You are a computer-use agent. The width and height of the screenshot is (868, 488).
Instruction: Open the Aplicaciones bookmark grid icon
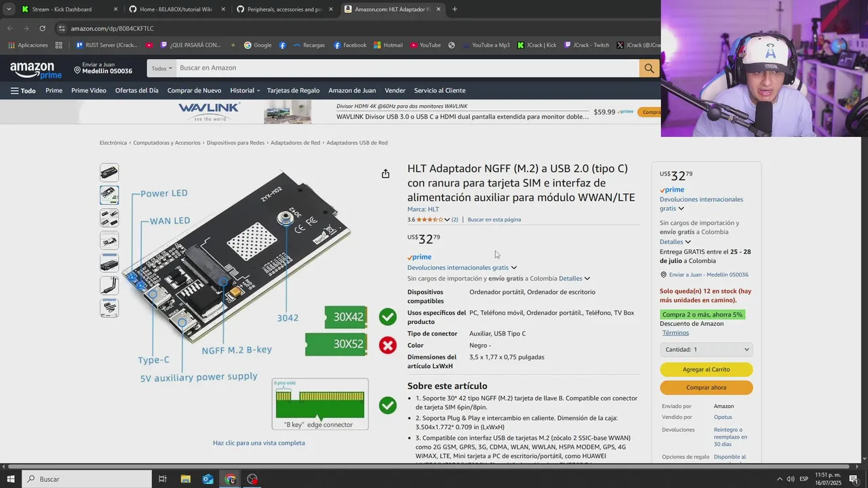tap(28, 45)
